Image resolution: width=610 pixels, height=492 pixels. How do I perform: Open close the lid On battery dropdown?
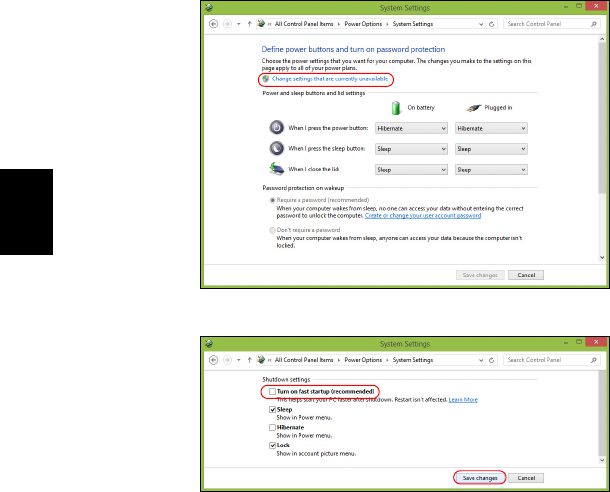(411, 170)
